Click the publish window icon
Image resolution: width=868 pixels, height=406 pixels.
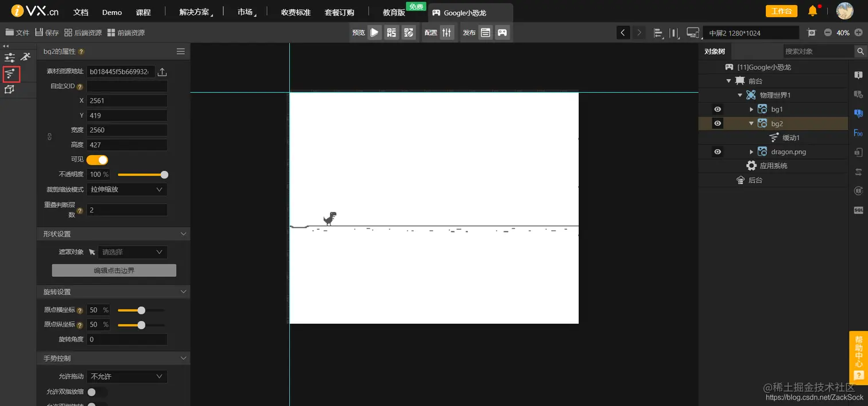click(486, 33)
